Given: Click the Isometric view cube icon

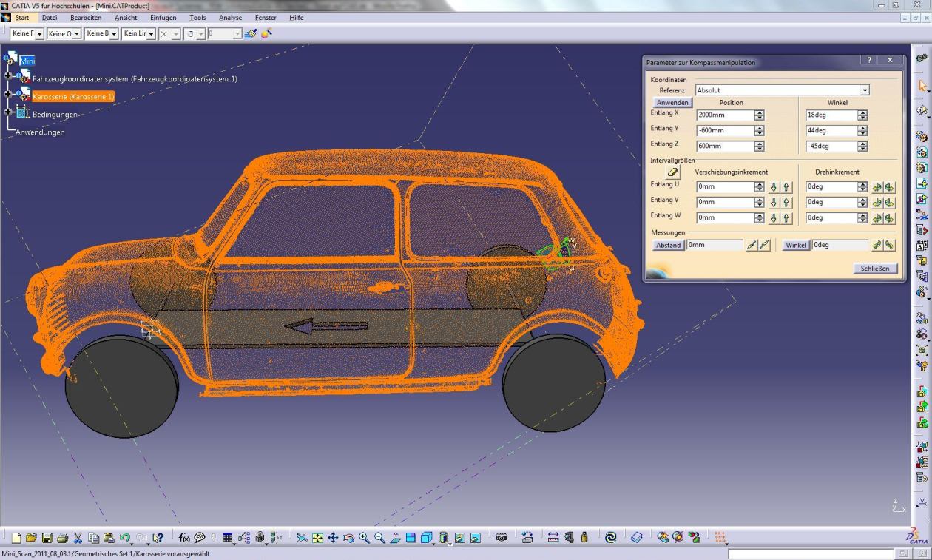Looking at the screenshot, I should 427,538.
